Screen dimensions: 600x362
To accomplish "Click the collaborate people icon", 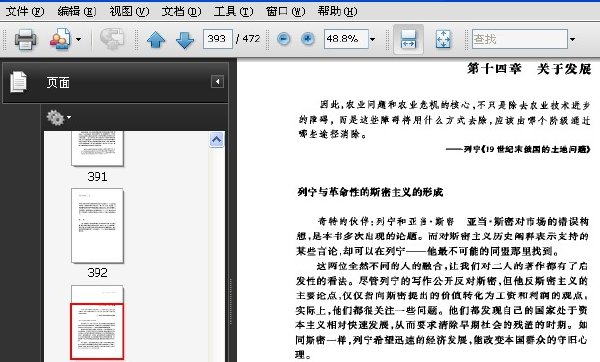I will [60, 39].
